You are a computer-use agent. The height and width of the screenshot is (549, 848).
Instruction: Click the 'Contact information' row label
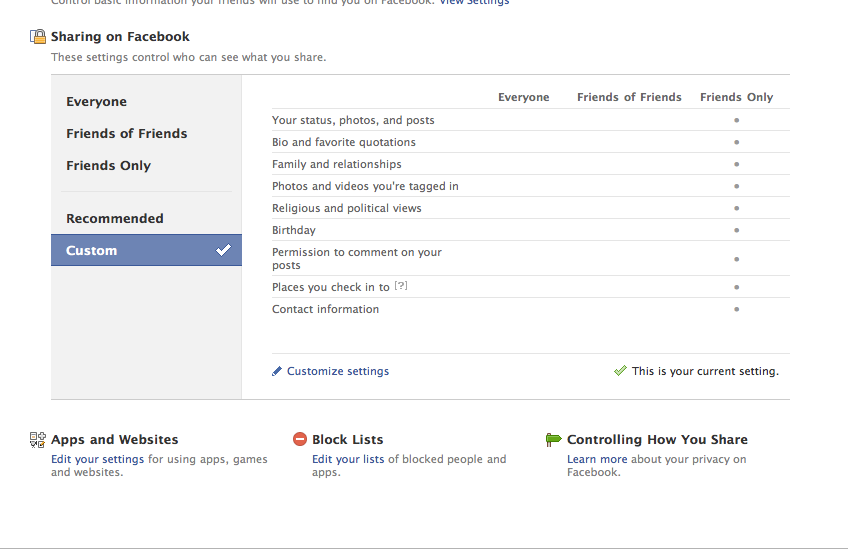[325, 309]
